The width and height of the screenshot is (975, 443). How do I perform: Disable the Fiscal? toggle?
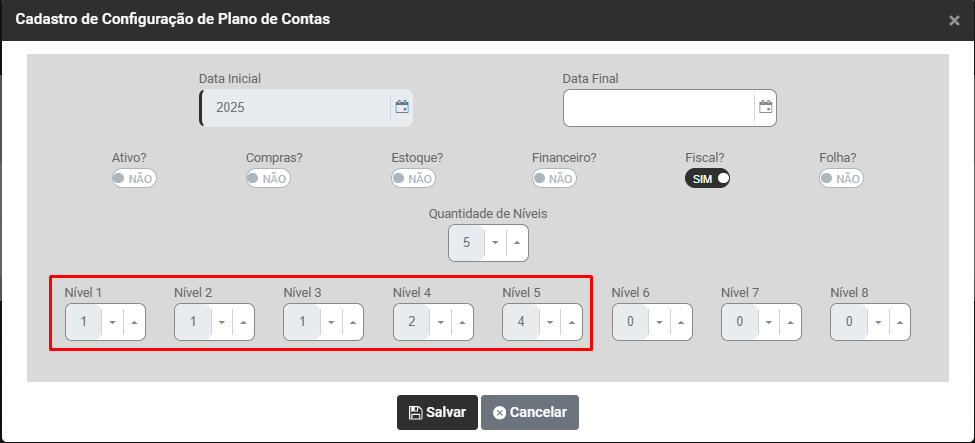(708, 178)
